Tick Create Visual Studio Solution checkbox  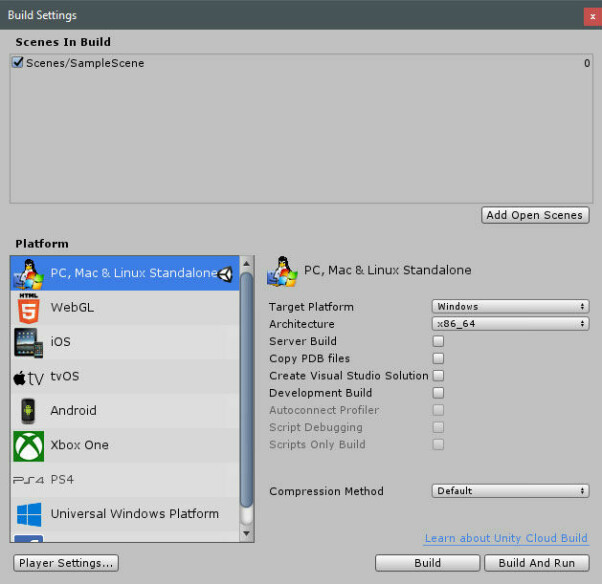(x=438, y=376)
